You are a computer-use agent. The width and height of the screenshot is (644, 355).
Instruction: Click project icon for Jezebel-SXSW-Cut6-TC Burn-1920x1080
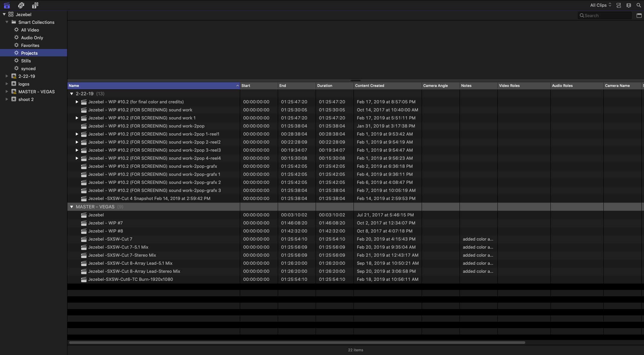click(84, 279)
